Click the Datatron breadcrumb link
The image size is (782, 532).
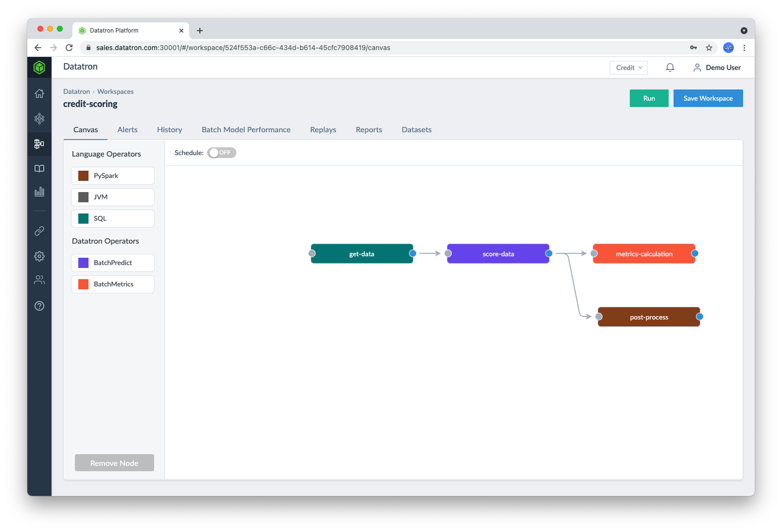[x=76, y=91]
